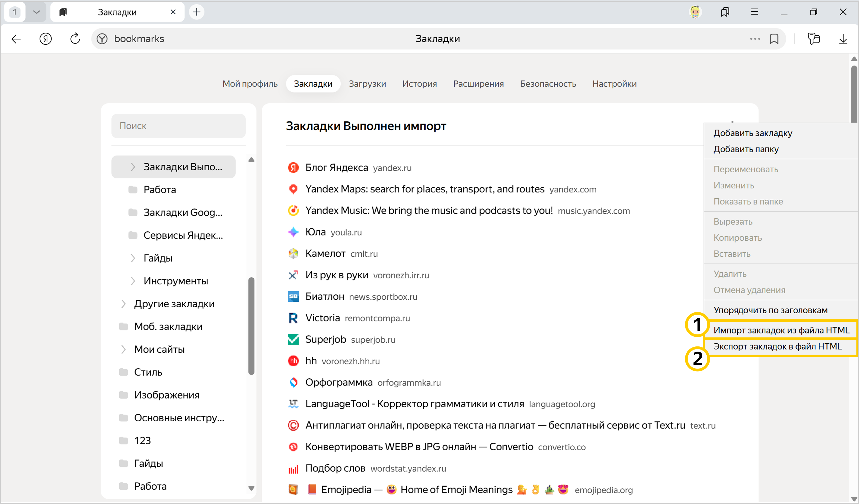Expand the Инструменты folder chevron
Image resolution: width=859 pixels, height=504 pixels.
point(133,281)
